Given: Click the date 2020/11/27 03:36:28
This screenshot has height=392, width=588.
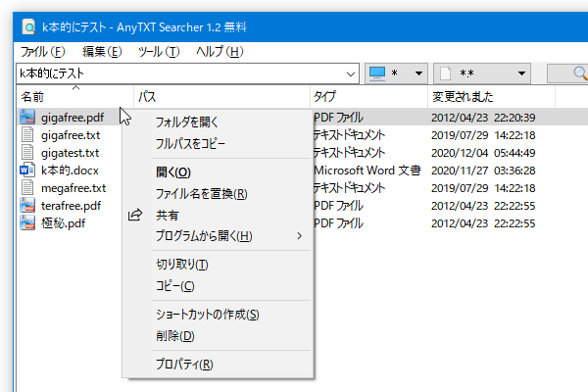Looking at the screenshot, I should (x=483, y=171).
